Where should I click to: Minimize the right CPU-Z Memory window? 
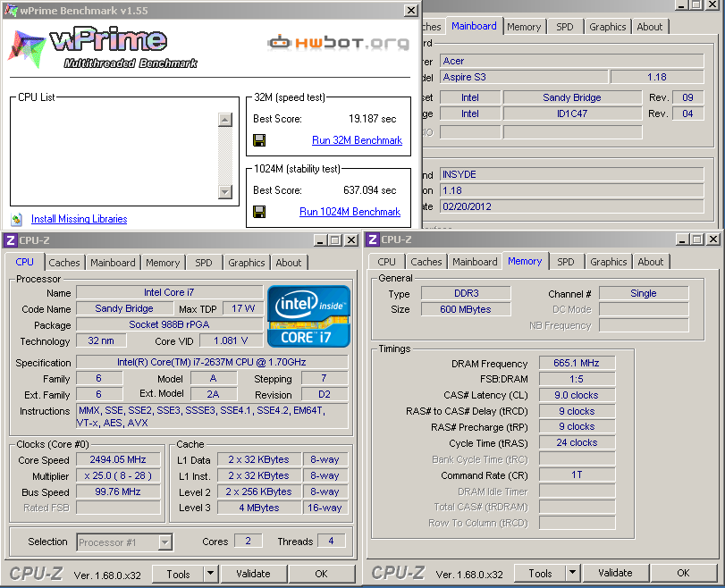click(x=682, y=239)
